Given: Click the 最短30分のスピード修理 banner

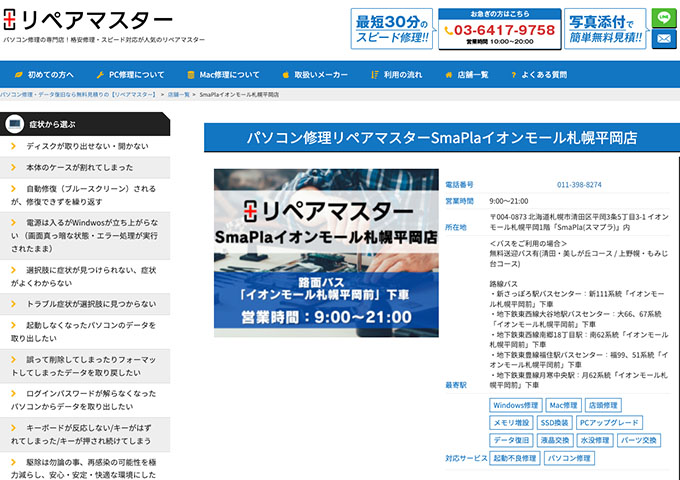Looking at the screenshot, I should click(x=391, y=29).
